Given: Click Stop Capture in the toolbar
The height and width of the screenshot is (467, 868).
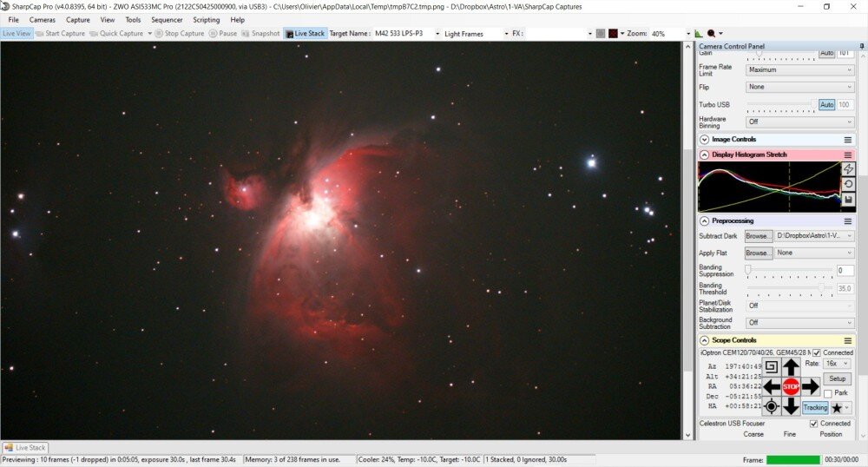Looking at the screenshot, I should [180, 34].
